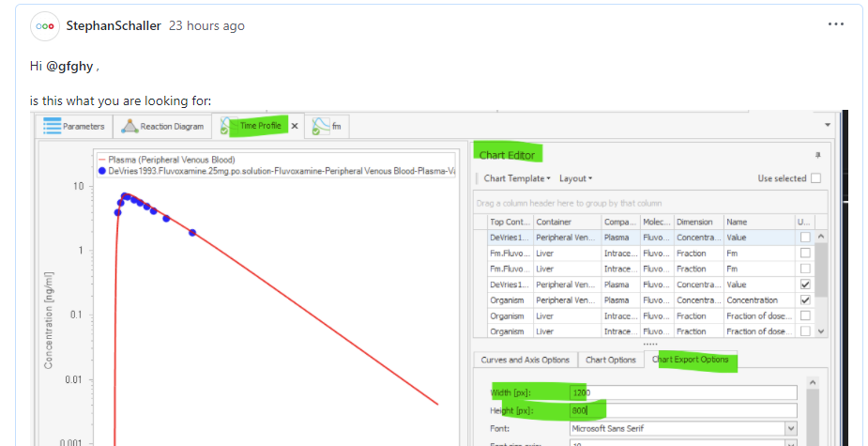Click the Reaction Diagram tab triangle icon
The image size is (868, 446).
click(130, 127)
